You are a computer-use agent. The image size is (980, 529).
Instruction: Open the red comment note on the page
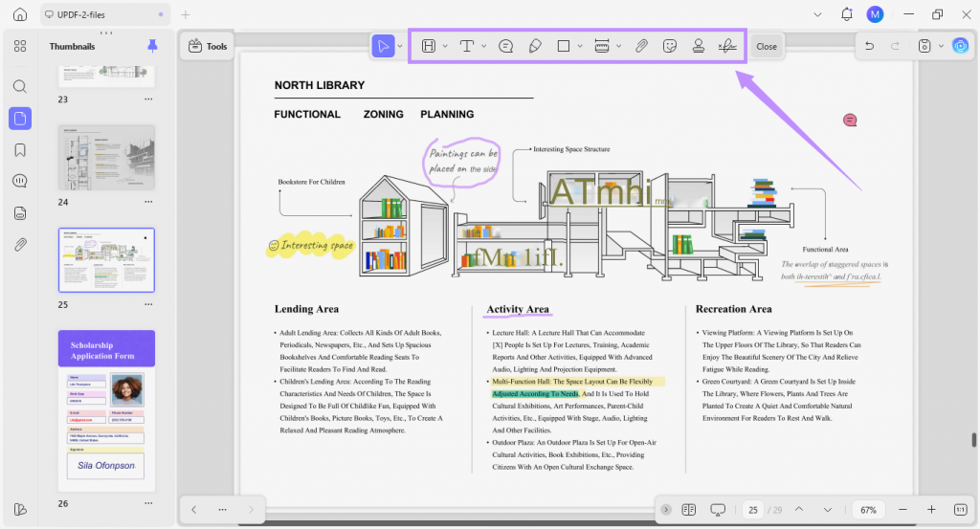[850, 120]
